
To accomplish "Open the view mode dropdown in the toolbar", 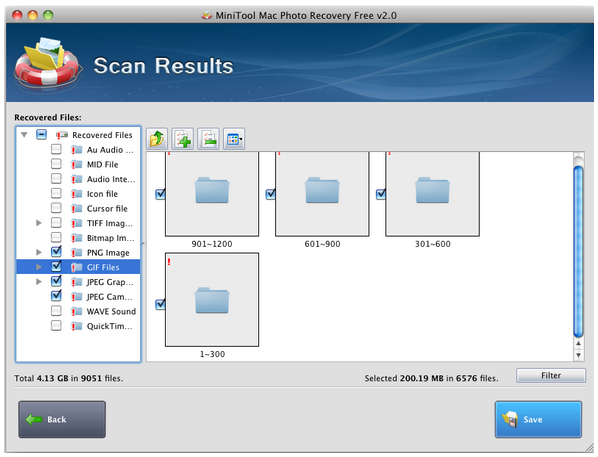I will click(x=234, y=138).
